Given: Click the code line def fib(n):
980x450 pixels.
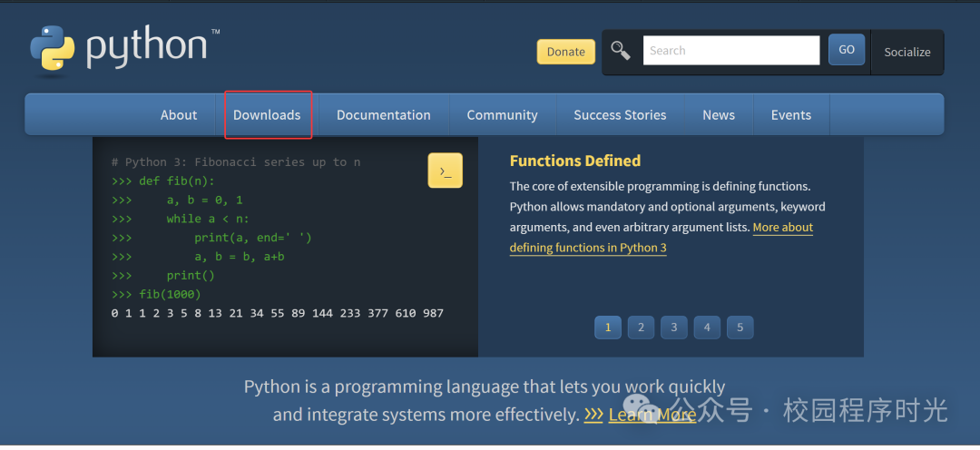Looking at the screenshot, I should (x=163, y=181).
